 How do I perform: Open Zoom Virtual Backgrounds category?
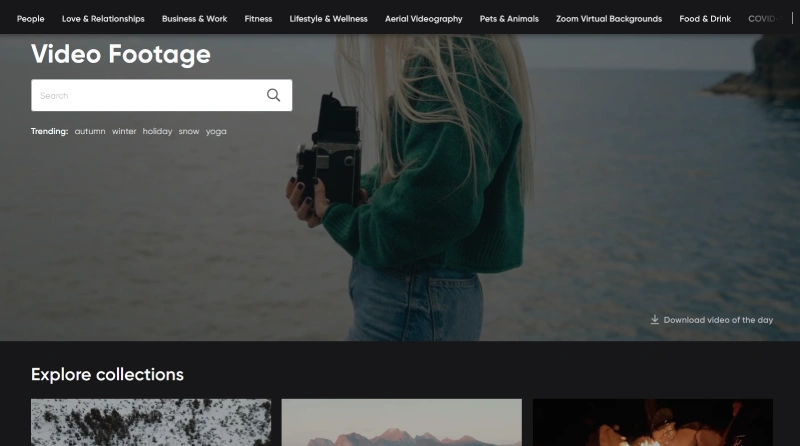(x=608, y=19)
